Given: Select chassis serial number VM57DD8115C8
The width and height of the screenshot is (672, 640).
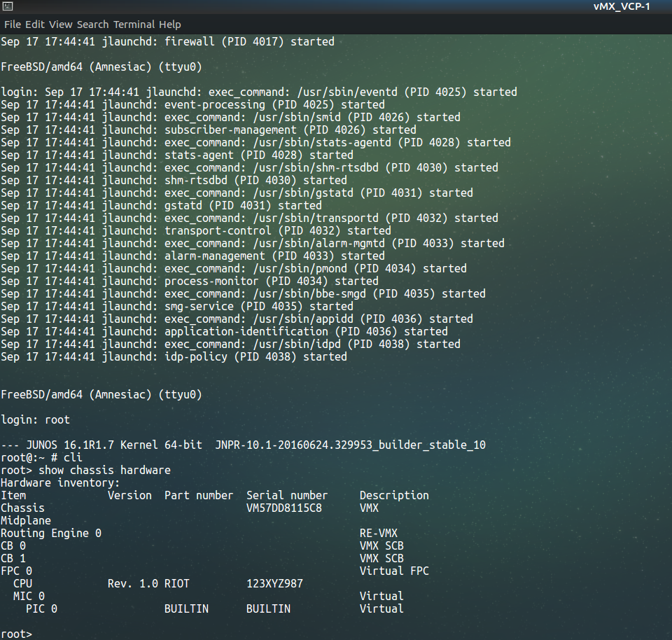Looking at the screenshot, I should (283, 508).
